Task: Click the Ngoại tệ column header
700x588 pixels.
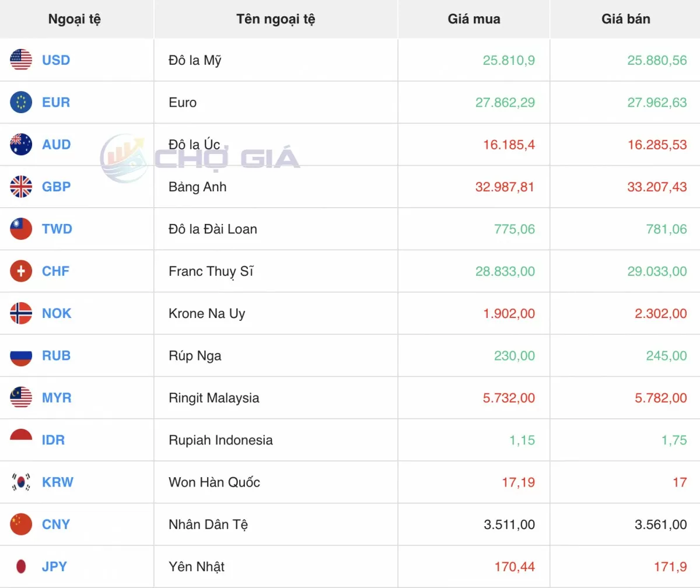Action: tap(75, 19)
